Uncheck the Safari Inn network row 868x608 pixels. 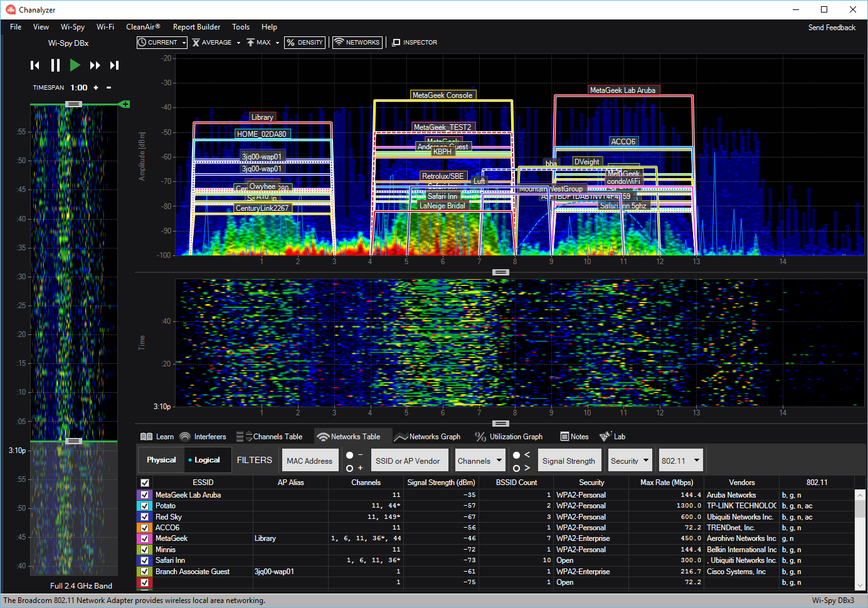pyautogui.click(x=145, y=560)
